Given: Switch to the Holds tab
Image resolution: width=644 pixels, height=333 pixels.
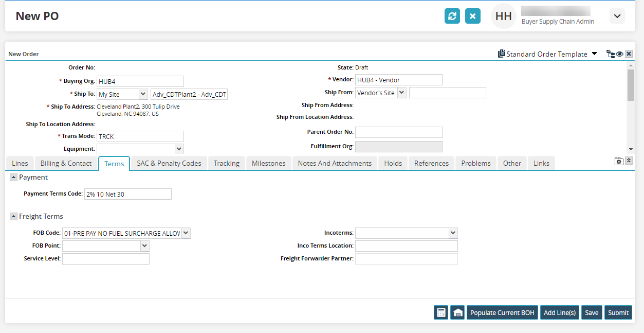Looking at the screenshot, I should (393, 163).
